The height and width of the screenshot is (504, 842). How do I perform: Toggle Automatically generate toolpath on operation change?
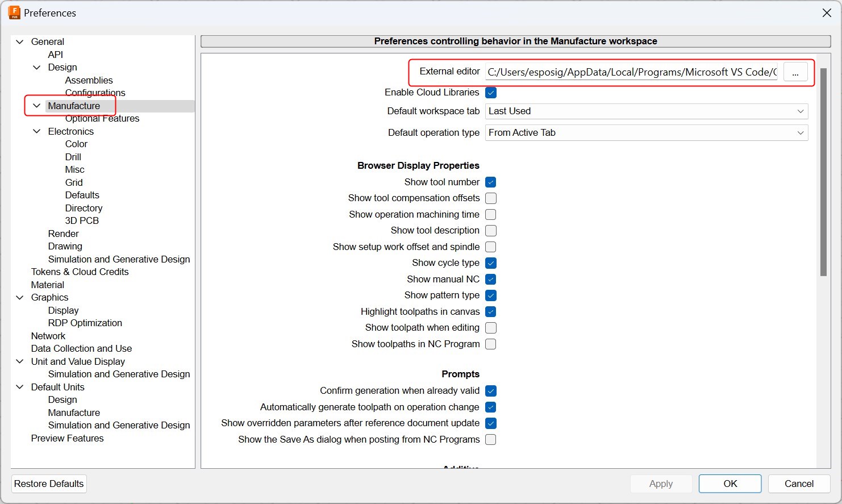pyautogui.click(x=491, y=407)
